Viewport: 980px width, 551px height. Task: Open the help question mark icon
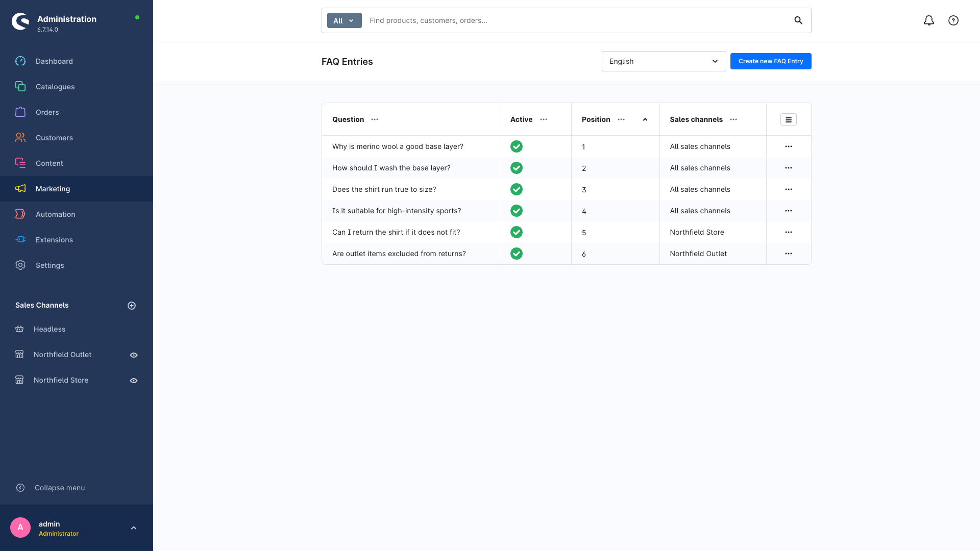[x=953, y=20]
